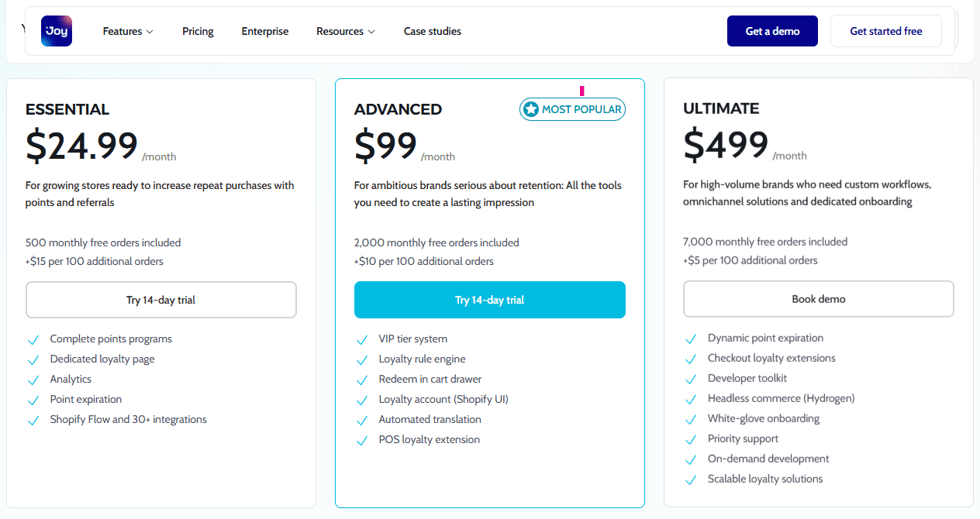Click the checkmark beside Complete points programs
This screenshot has height=519, width=980.
[x=33, y=339]
